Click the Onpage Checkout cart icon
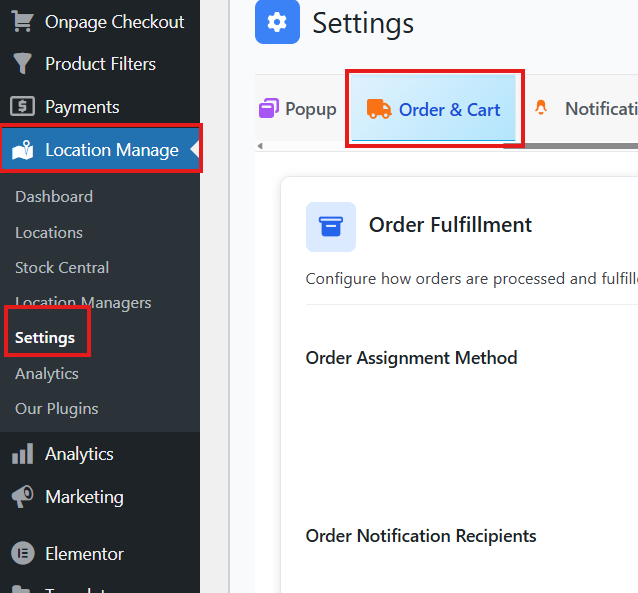 coord(22,21)
